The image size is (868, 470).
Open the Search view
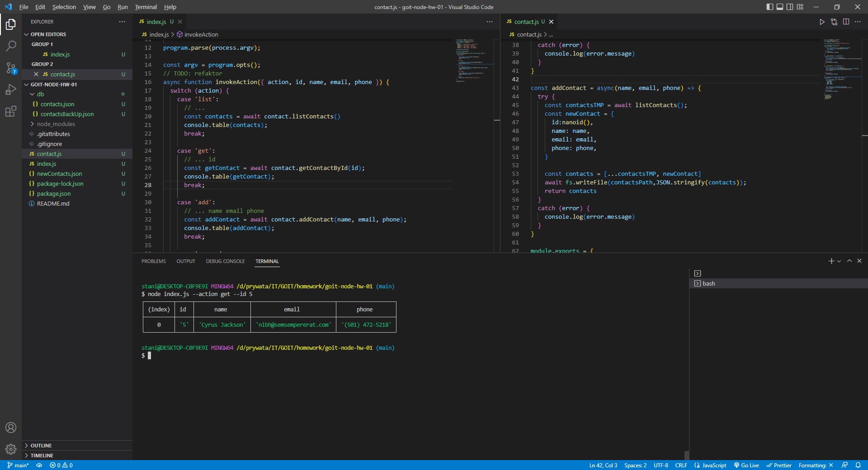click(10, 46)
